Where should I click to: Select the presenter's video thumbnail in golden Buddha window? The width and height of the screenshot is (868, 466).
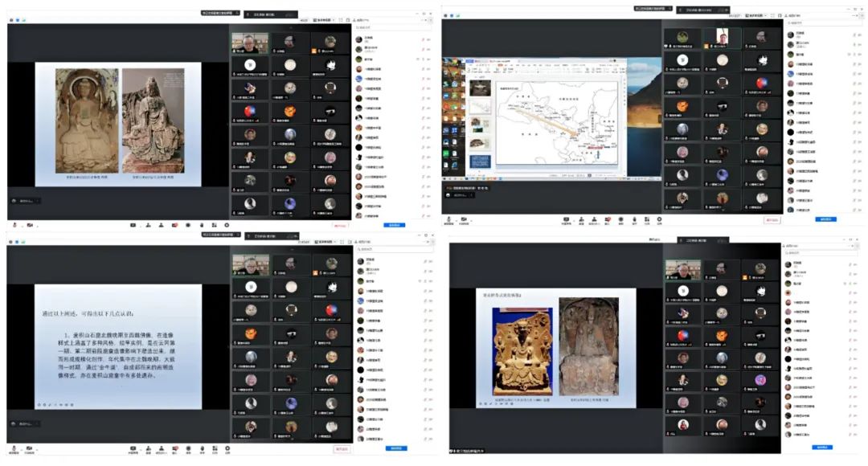[682, 269]
